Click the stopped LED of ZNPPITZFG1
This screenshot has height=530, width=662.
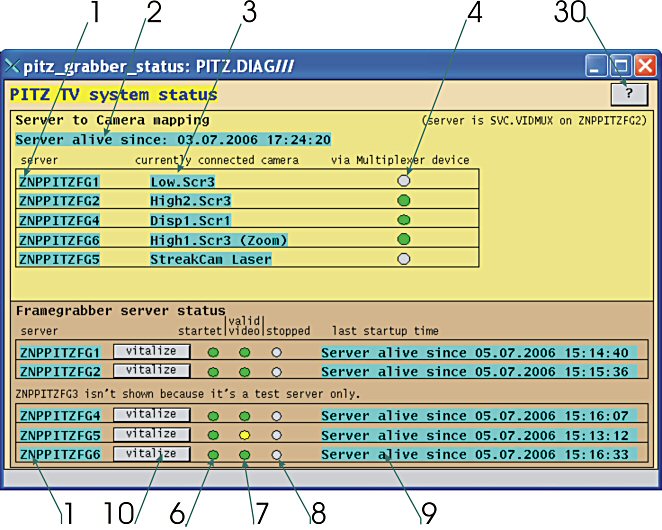click(x=277, y=352)
